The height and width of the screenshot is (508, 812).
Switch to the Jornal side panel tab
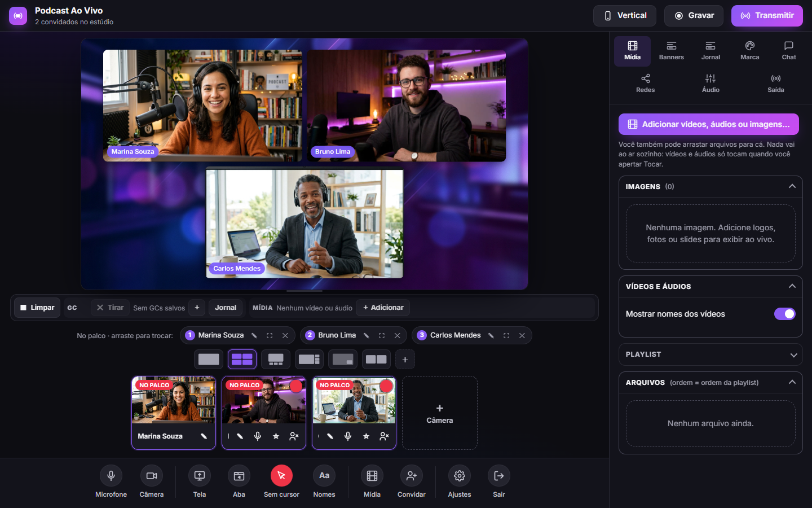point(710,51)
